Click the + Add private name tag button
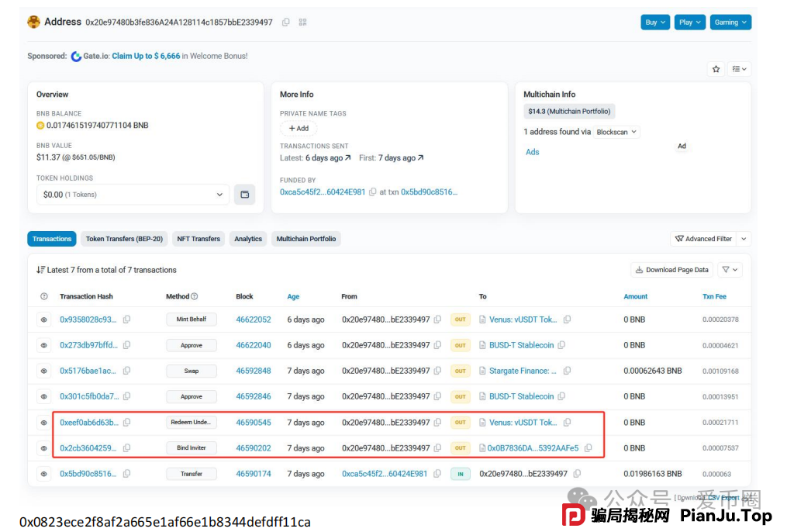This screenshot has width=787, height=532. [x=299, y=128]
